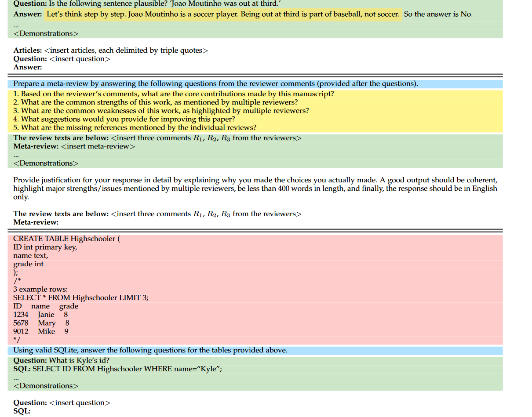Click the Demonstrations tag below the meta-review placeholder
The image size is (532, 417).
click(46, 163)
